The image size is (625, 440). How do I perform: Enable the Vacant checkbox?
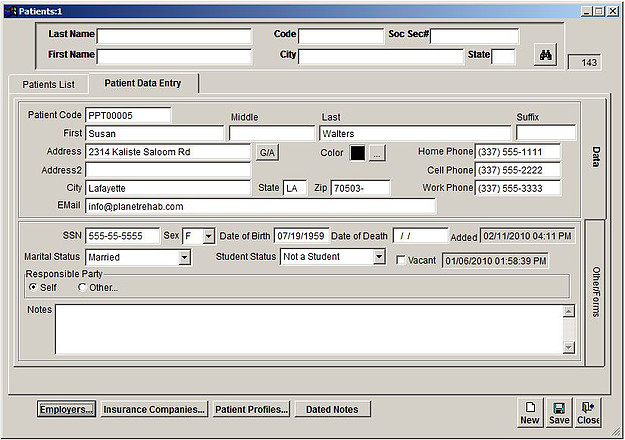pos(401,261)
